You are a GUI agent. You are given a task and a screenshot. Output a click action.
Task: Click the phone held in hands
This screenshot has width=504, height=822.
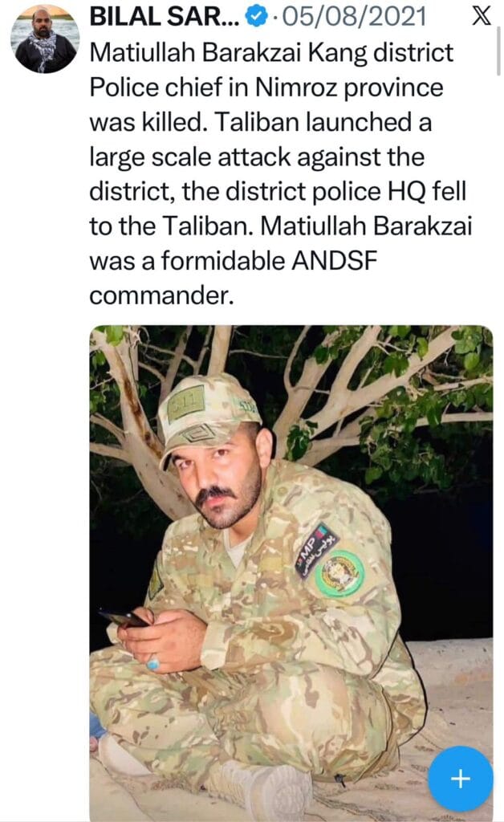click(123, 618)
